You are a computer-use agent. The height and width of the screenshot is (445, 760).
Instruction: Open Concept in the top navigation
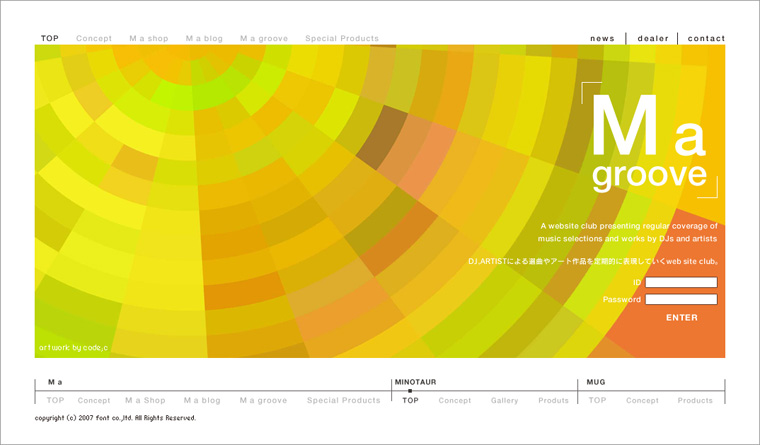point(94,39)
